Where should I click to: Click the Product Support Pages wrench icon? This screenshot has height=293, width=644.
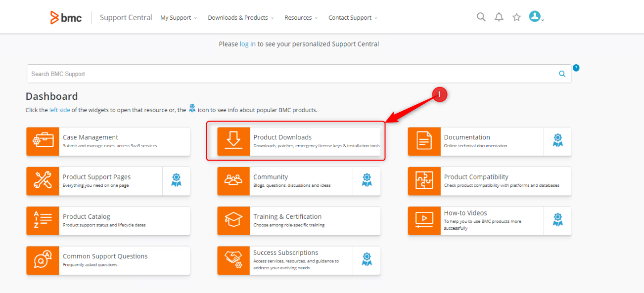pos(43,181)
